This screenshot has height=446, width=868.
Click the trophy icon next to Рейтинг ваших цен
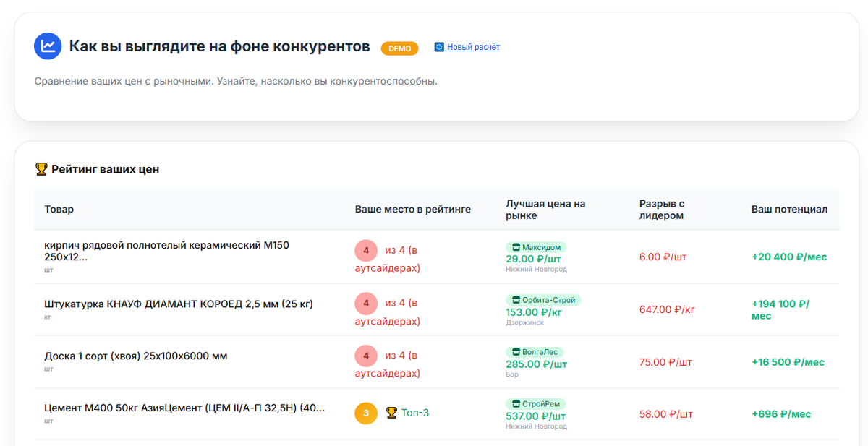[x=41, y=169]
